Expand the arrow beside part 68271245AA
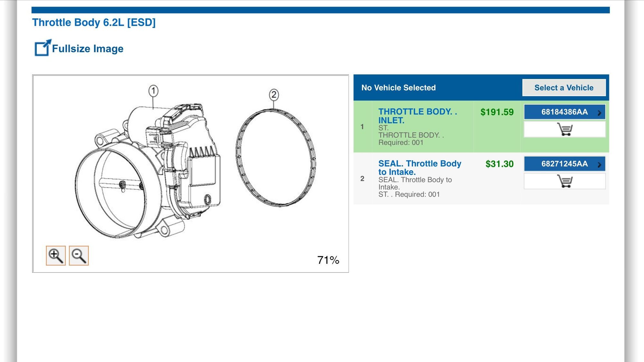Screen dimensions: 644x362 point(599,164)
